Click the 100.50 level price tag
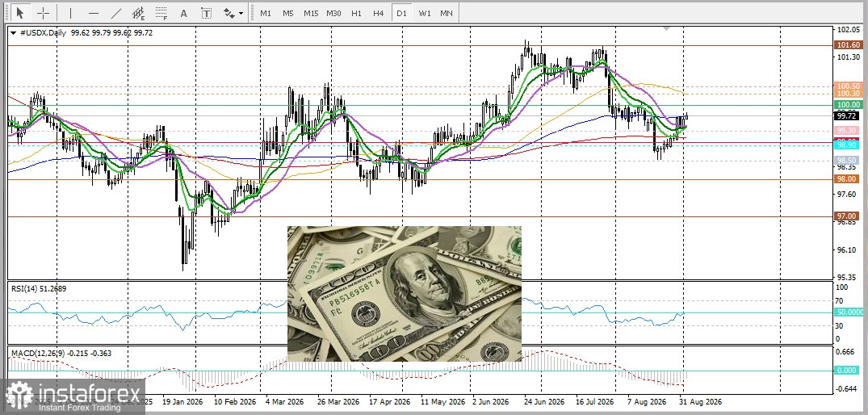The height and width of the screenshot is (415, 868). pos(849,86)
